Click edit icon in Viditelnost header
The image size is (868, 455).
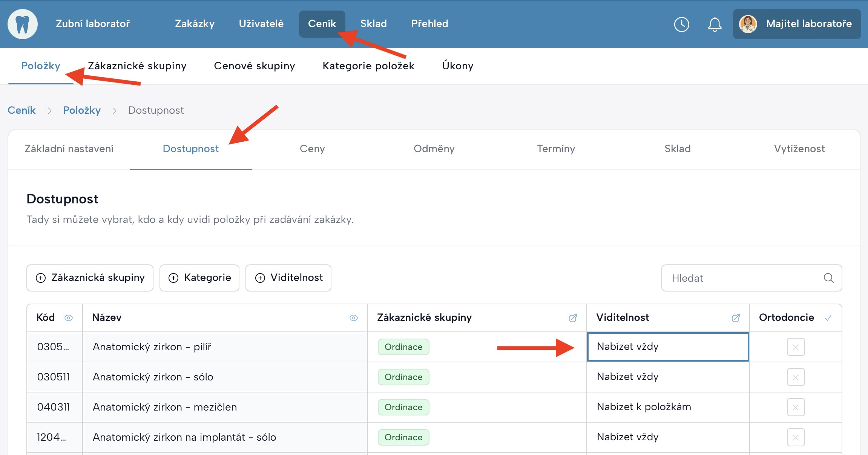[736, 318]
